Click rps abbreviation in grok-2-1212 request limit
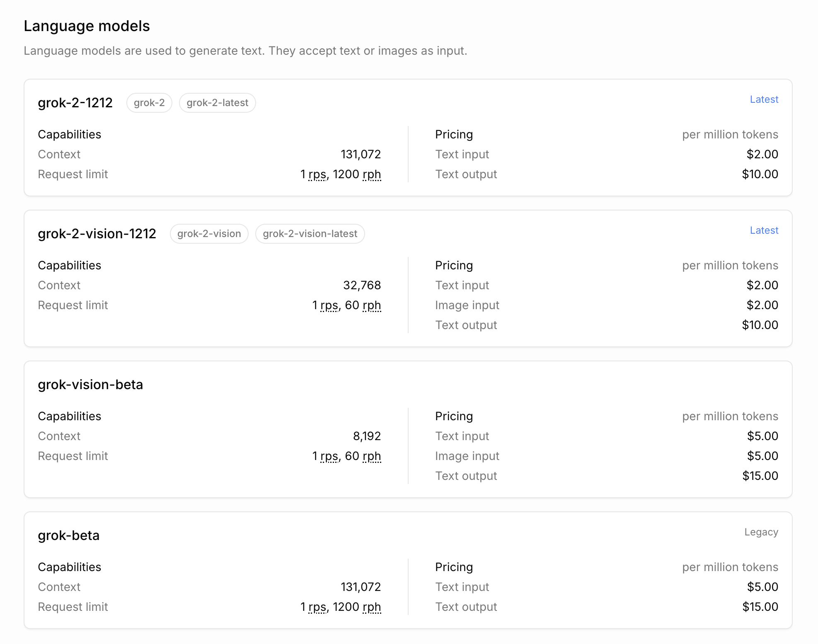 [x=317, y=174]
